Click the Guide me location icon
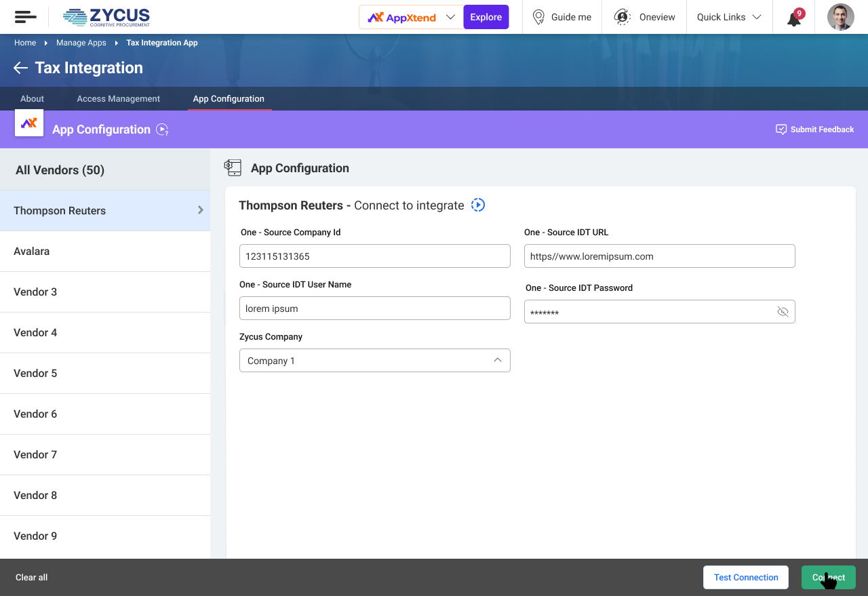This screenshot has width=868, height=596. pyautogui.click(x=538, y=17)
